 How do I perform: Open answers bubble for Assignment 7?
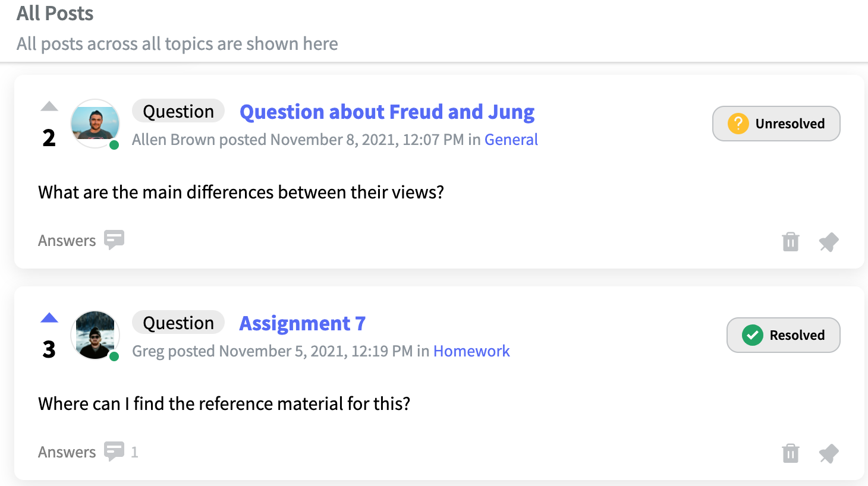(x=114, y=452)
